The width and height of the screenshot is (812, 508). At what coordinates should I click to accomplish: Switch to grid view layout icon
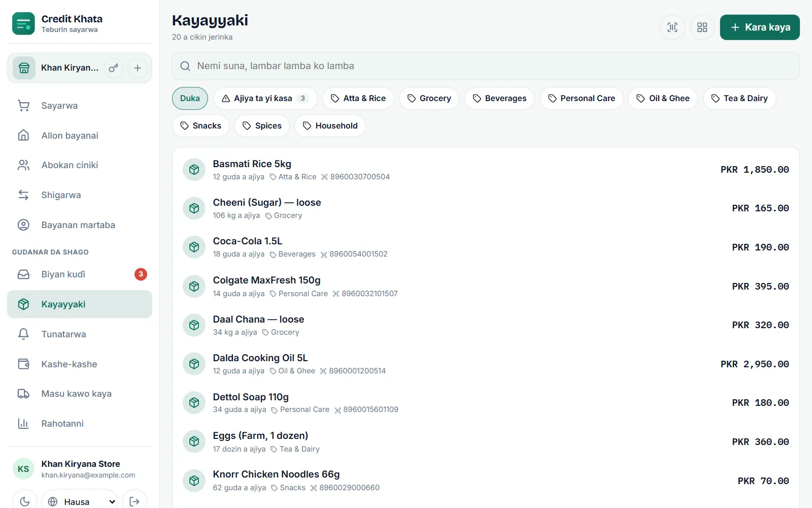702,27
